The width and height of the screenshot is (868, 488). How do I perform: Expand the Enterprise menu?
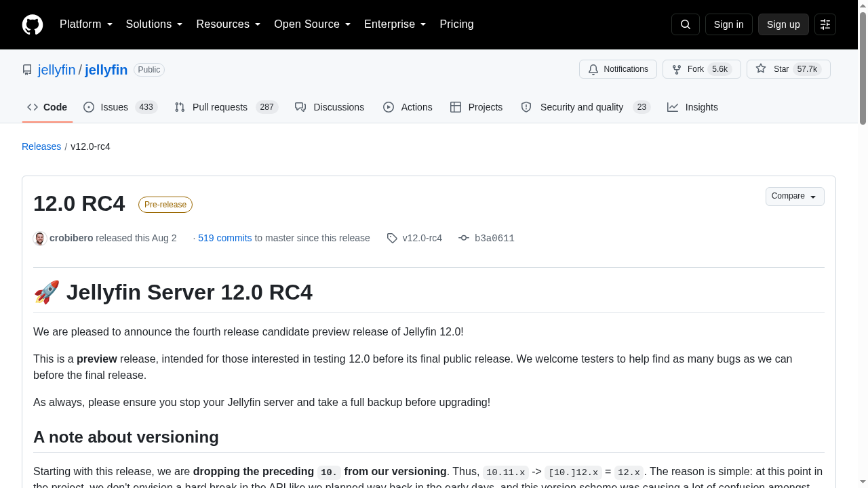tap(395, 24)
